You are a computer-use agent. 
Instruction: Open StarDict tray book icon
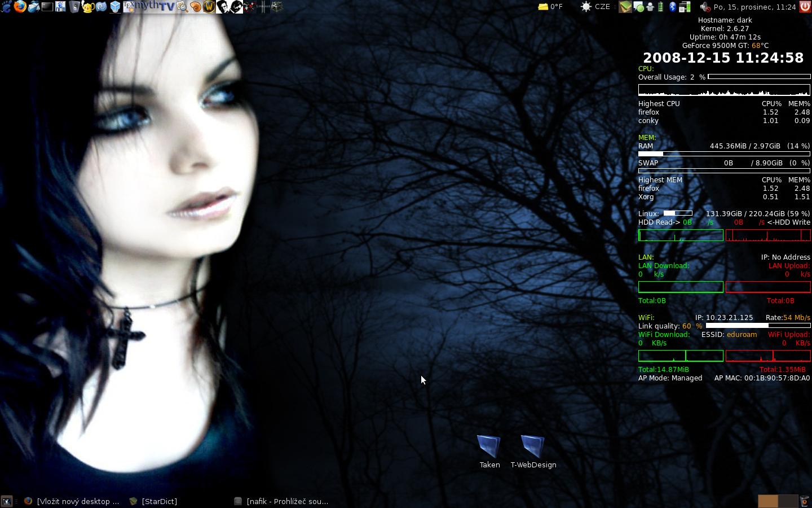point(625,7)
